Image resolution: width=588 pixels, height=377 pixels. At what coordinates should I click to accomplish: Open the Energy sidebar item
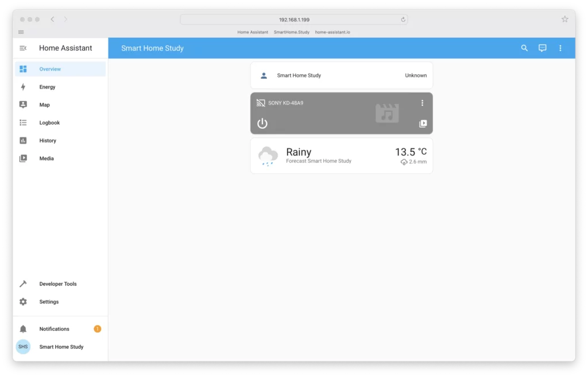click(60, 87)
